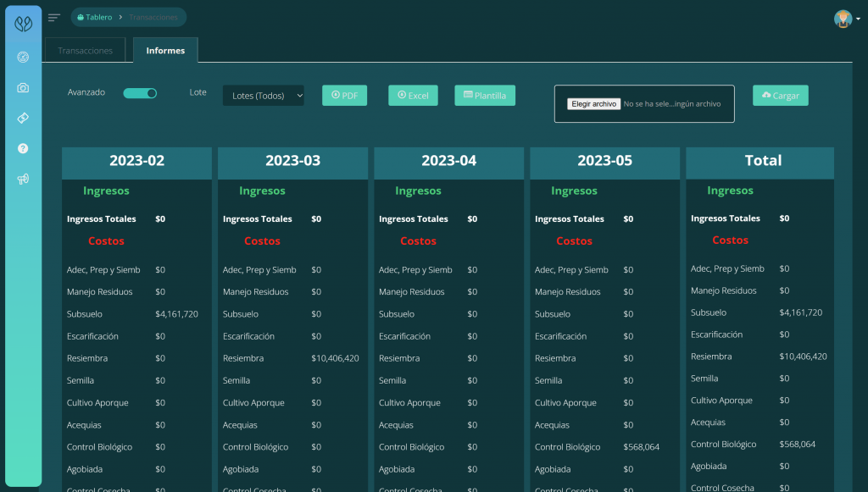Click the 2023-02 column header
Viewport: 868px width, 492px height.
136,161
